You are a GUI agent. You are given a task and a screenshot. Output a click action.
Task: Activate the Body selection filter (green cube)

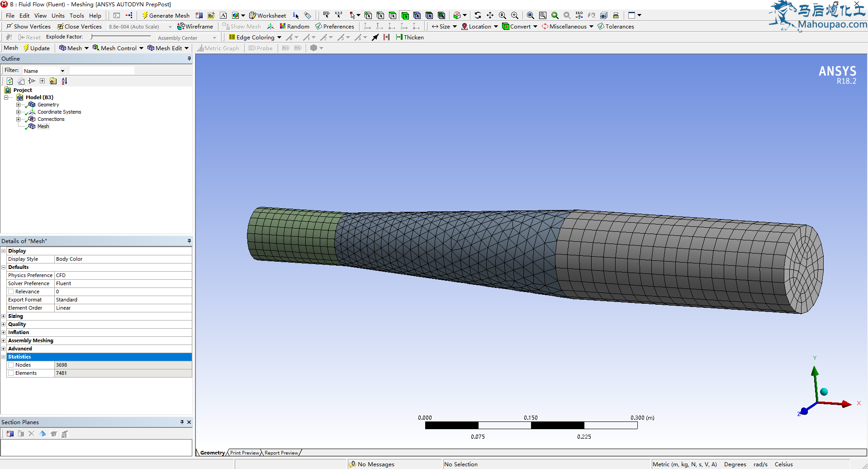pyautogui.click(x=405, y=15)
